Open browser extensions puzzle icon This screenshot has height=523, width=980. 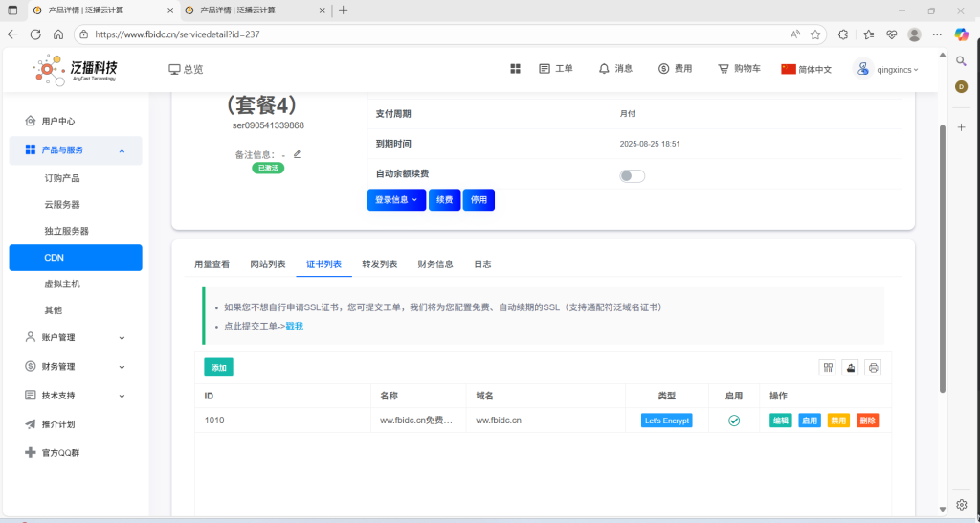843,34
